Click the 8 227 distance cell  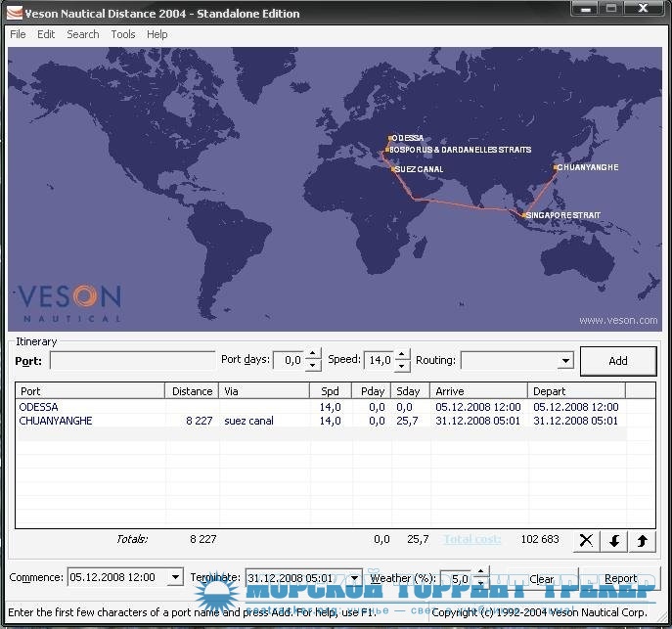199,421
